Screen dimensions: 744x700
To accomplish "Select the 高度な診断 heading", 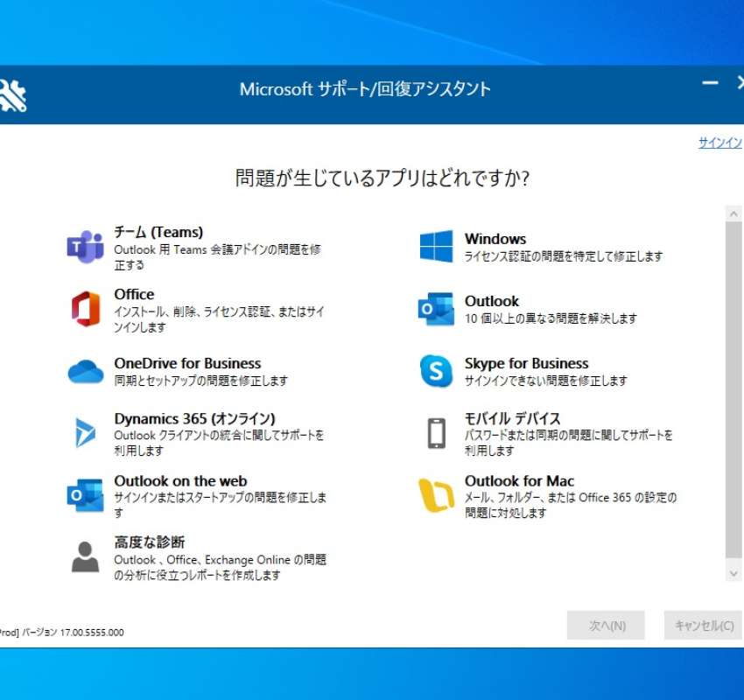I will tap(150, 542).
